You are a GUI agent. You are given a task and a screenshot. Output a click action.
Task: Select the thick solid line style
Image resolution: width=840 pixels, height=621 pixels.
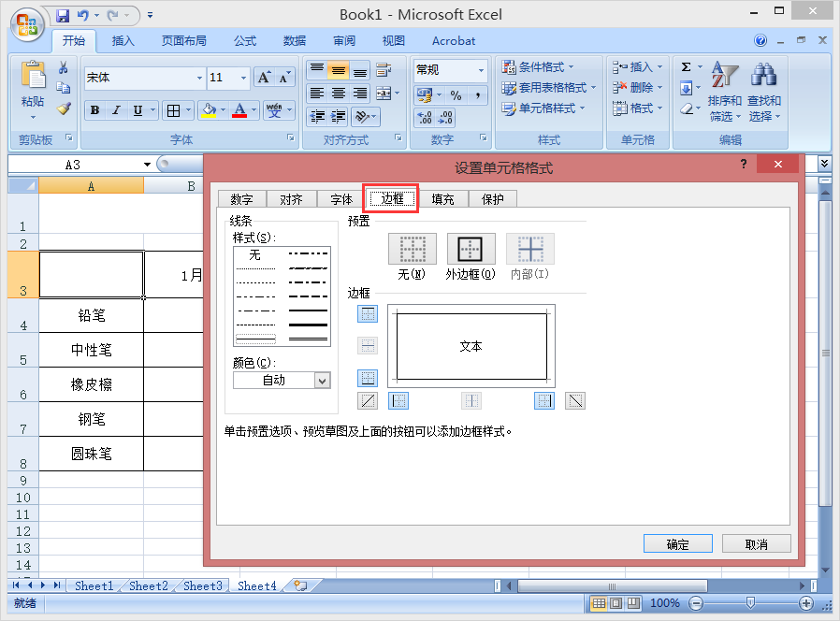(308, 325)
